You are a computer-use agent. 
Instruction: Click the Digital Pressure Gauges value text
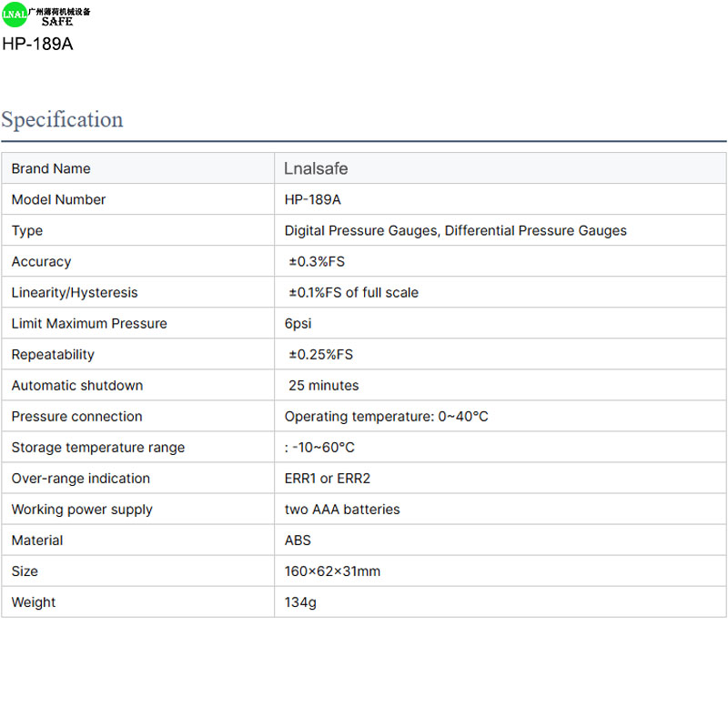[x=456, y=231]
